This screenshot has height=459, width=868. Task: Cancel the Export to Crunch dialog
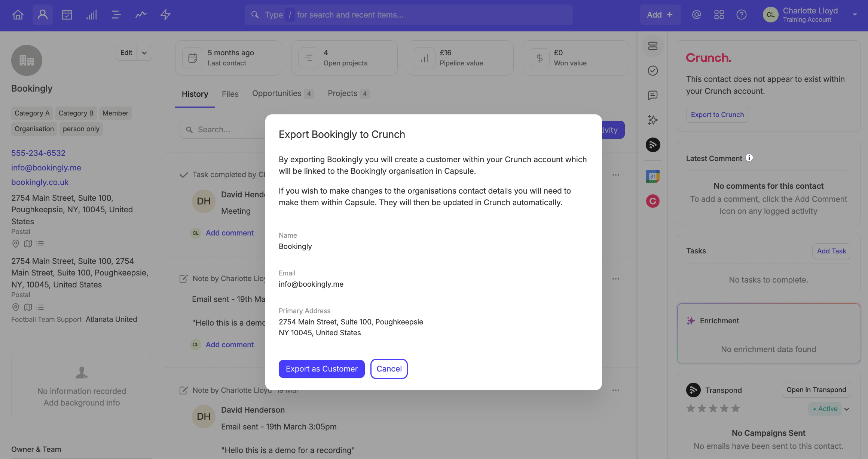389,369
